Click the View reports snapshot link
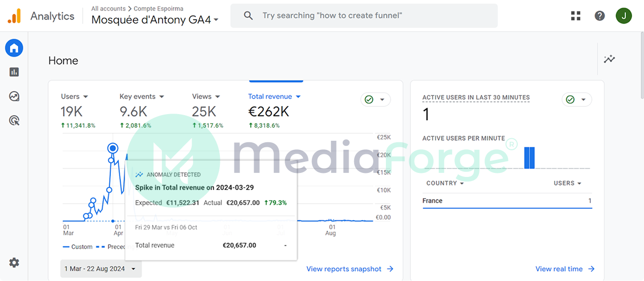Image resolution: width=644 pixels, height=281 pixels. pos(350,269)
